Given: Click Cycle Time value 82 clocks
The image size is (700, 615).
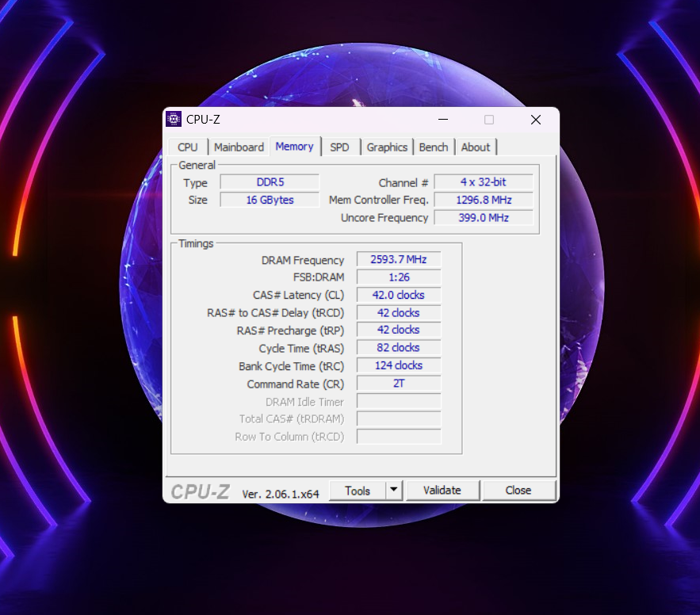Looking at the screenshot, I should click(399, 348).
